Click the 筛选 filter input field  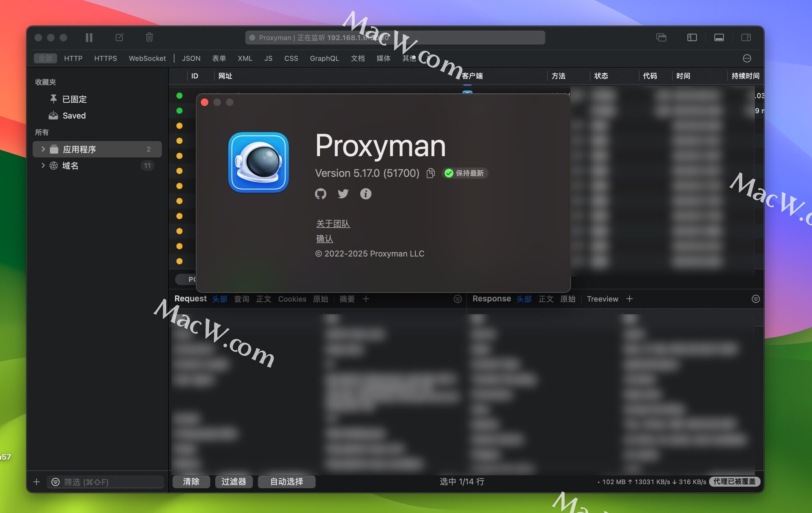pyautogui.click(x=105, y=482)
